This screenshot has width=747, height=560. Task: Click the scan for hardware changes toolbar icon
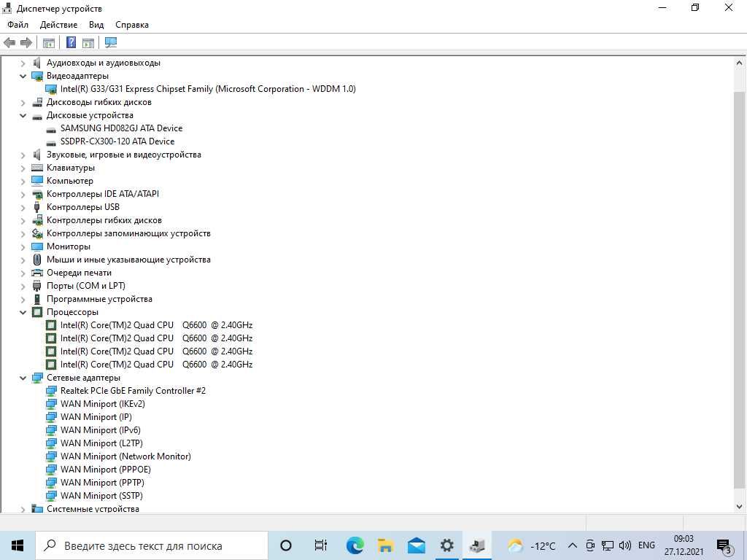(111, 43)
